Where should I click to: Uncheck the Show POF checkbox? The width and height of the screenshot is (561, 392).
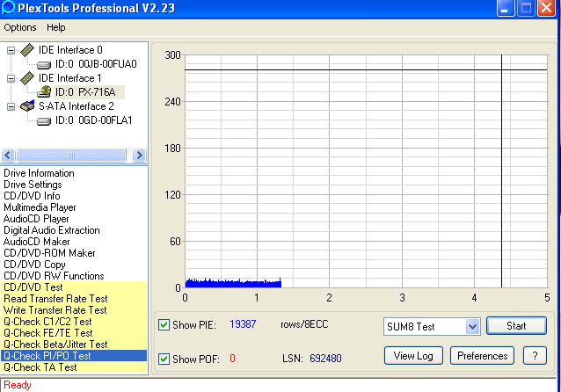(164, 359)
